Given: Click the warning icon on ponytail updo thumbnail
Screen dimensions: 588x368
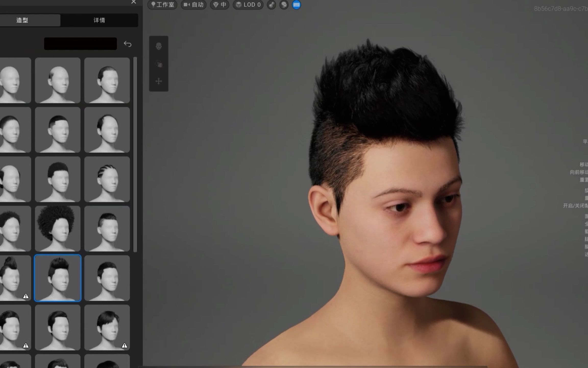Looking at the screenshot, I should (x=26, y=296).
